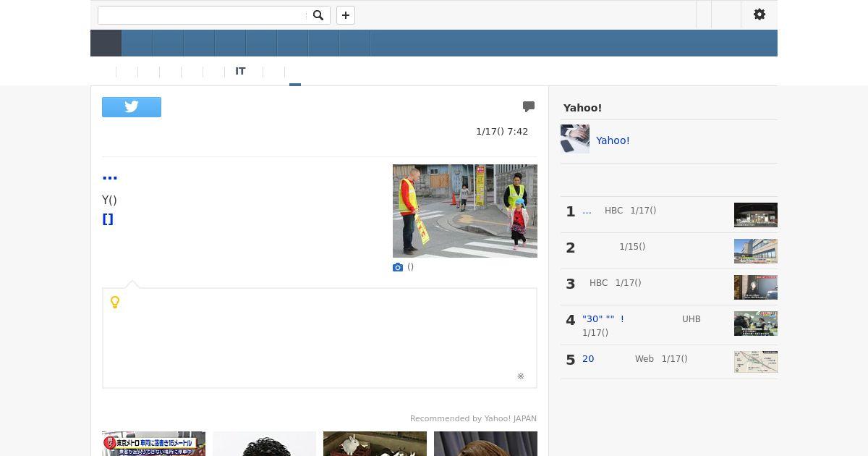Click the Y() source text under headline
868x456 pixels.
pyautogui.click(x=109, y=200)
